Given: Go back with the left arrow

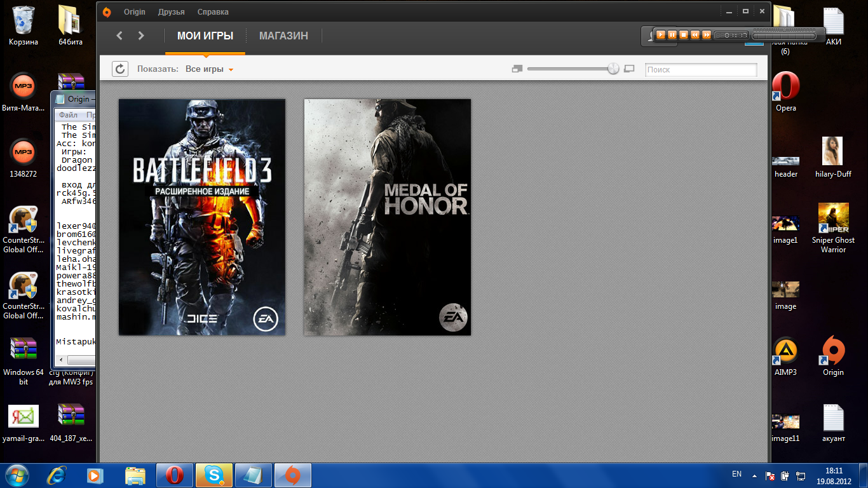Looking at the screenshot, I should (119, 36).
